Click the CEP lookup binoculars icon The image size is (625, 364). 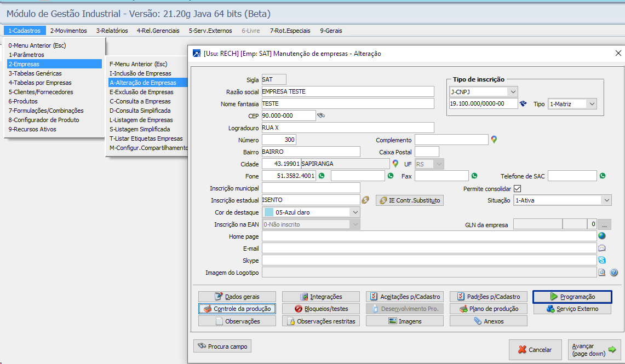[x=321, y=115]
